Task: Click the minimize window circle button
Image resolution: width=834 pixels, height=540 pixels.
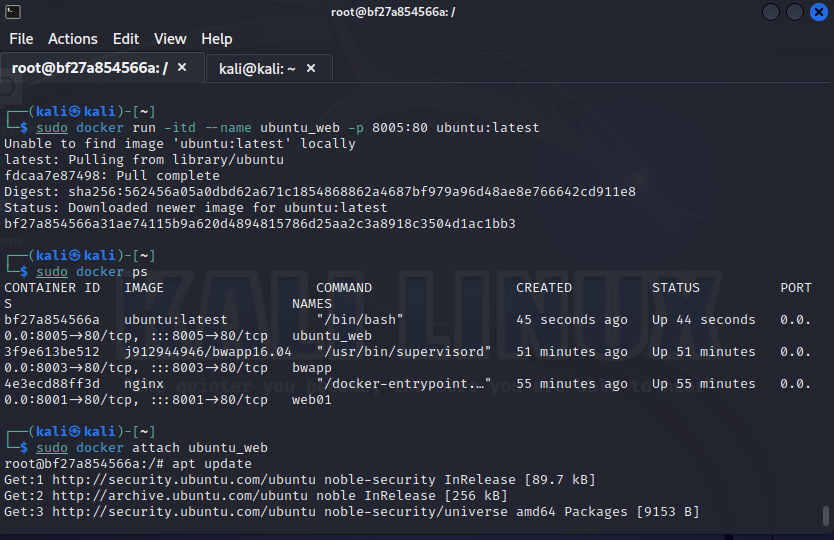Action: coord(771,12)
